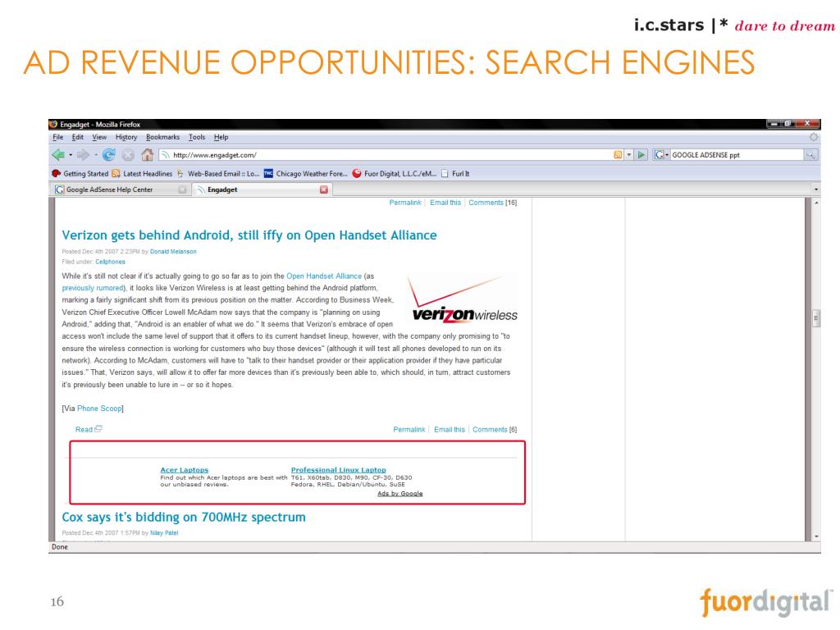Image resolution: width=840 pixels, height=630 pixels.
Task: Click the scrollbar up arrow
Action: (816, 203)
